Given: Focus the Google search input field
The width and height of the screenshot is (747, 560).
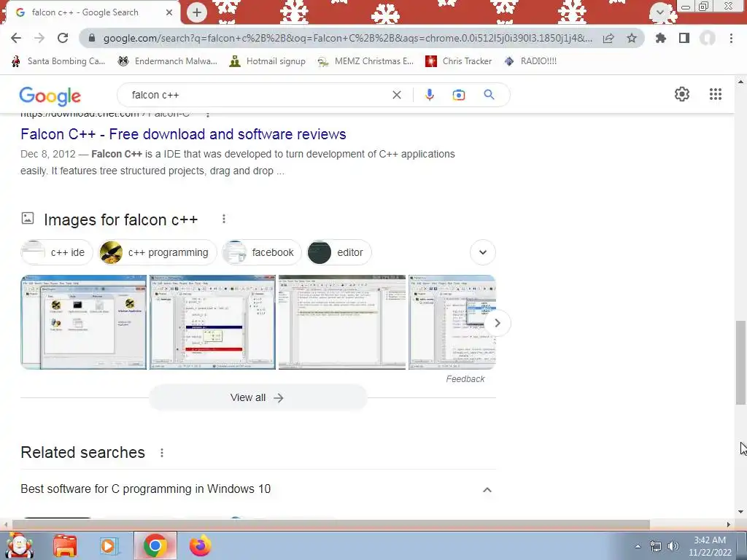Looking at the screenshot, I should click(x=258, y=95).
